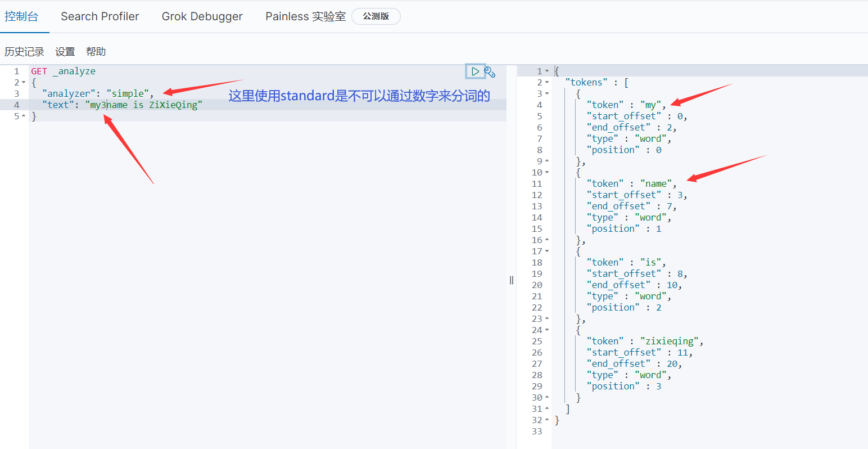Collapse first token object fold at line 3

[x=547, y=93]
